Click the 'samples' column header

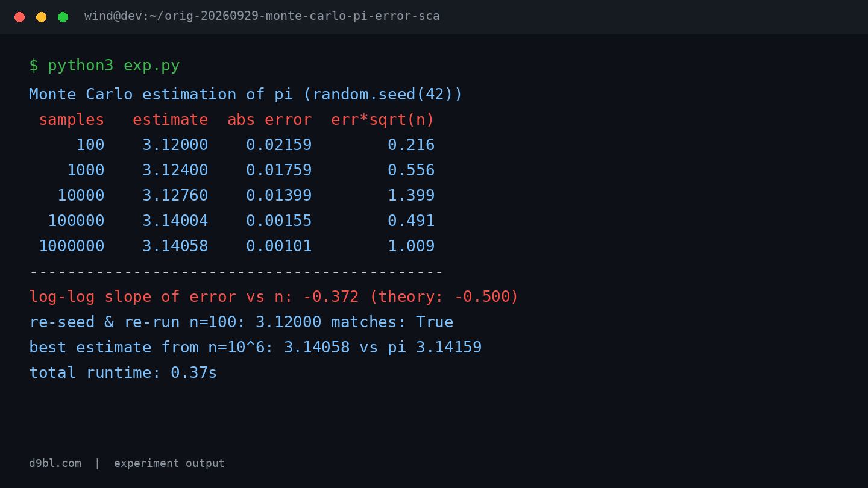pos(72,120)
